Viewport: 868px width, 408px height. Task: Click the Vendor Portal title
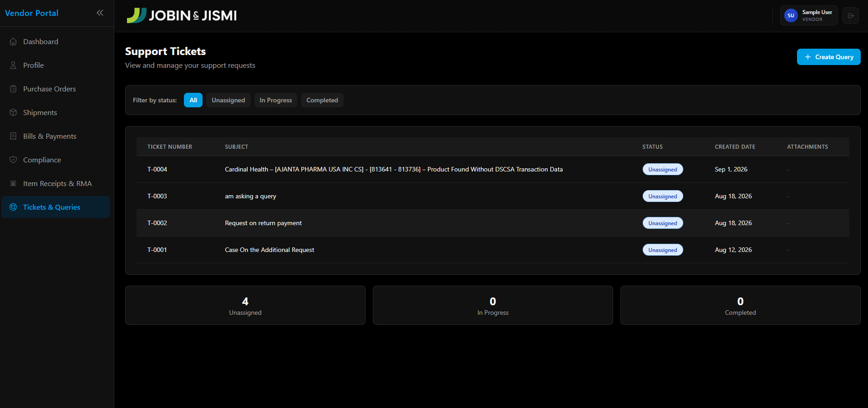(x=31, y=13)
